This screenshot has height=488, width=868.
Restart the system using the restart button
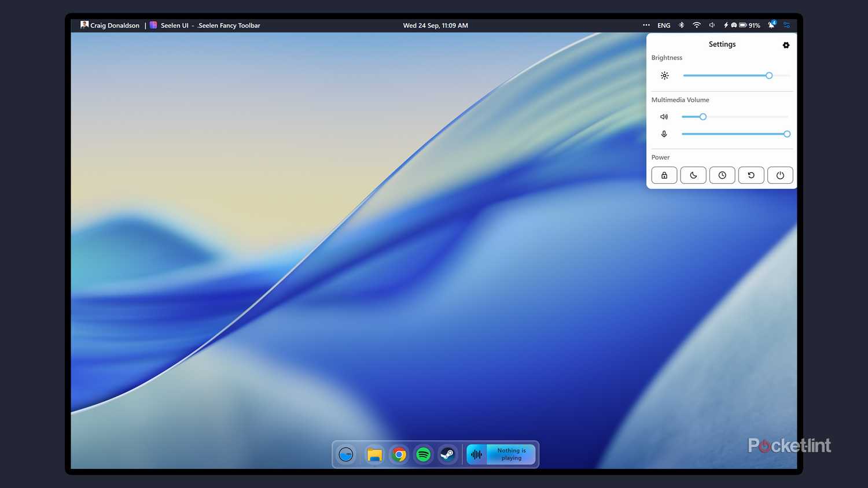tap(751, 175)
